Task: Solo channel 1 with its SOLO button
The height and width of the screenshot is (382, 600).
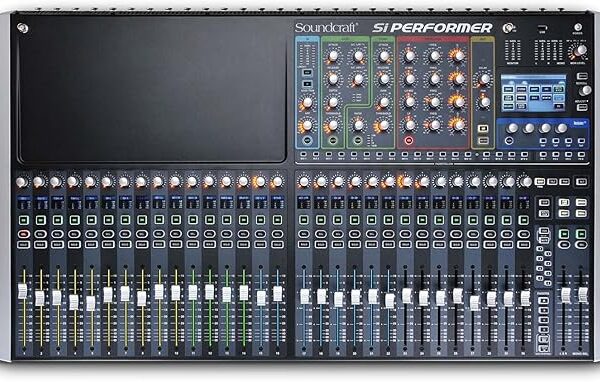Action: pos(24,245)
